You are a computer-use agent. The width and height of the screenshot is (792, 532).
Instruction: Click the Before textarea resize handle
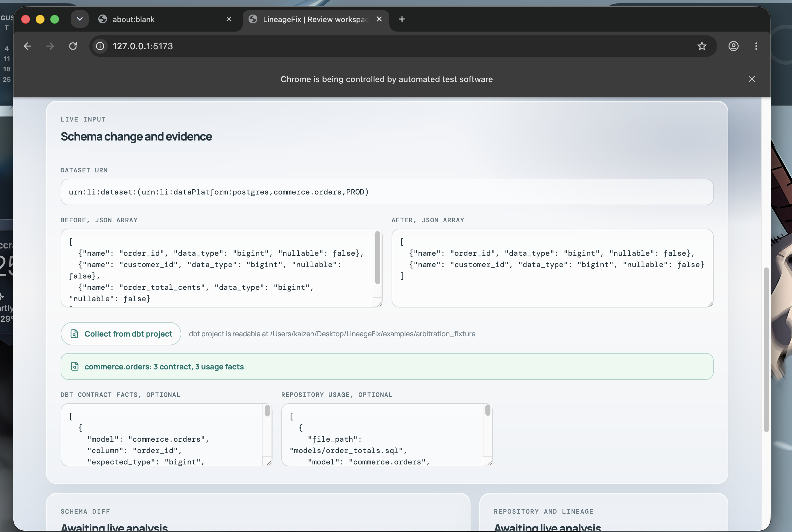point(379,304)
